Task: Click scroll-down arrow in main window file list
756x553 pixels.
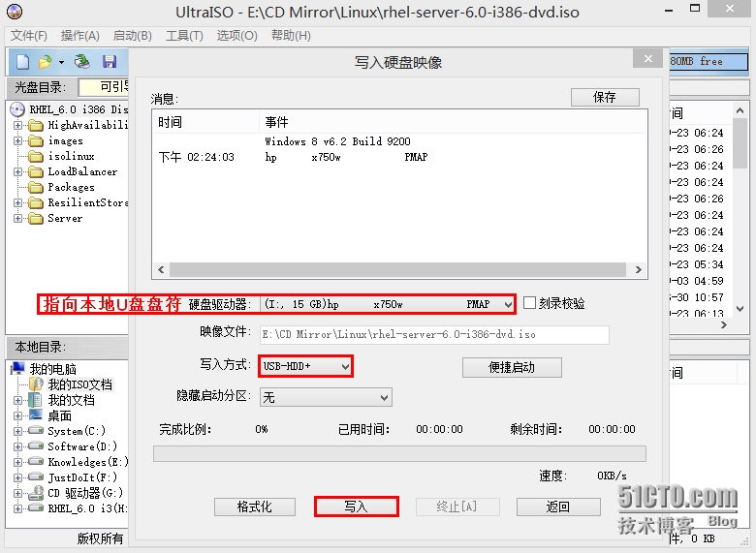Action: pyautogui.click(x=740, y=309)
